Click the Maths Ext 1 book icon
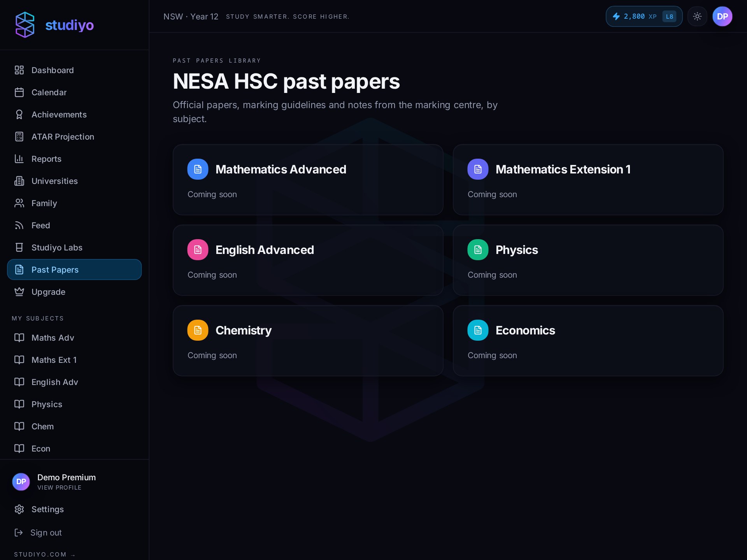The height and width of the screenshot is (560, 747). pyautogui.click(x=19, y=360)
